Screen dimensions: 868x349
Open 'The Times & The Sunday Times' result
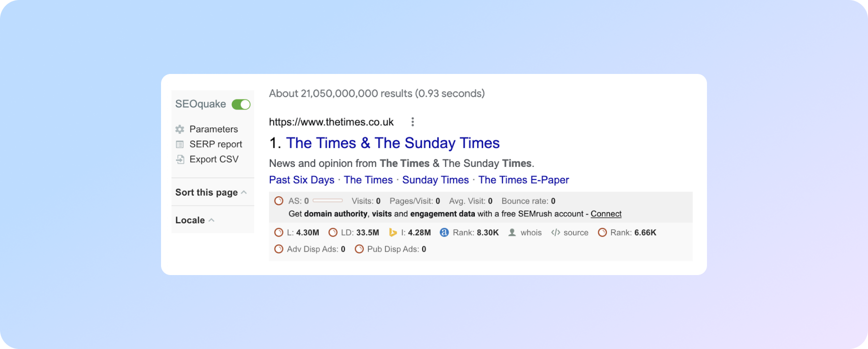[393, 143]
